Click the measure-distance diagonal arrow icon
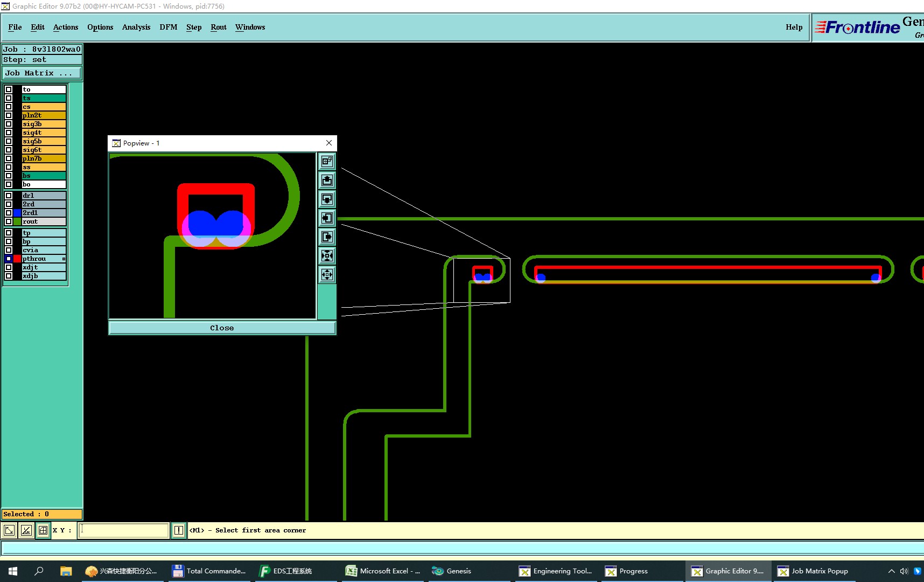Viewport: 924px width, 582px height. point(9,530)
